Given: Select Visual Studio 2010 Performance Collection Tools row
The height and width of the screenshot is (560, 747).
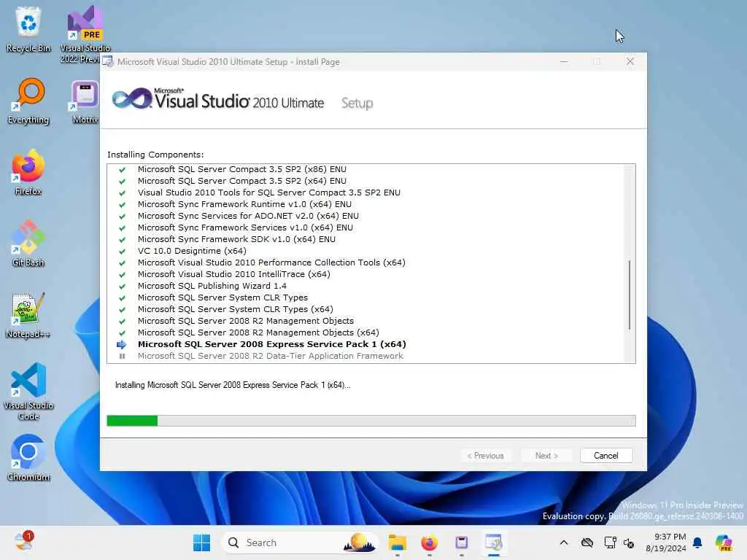Looking at the screenshot, I should 271,262.
